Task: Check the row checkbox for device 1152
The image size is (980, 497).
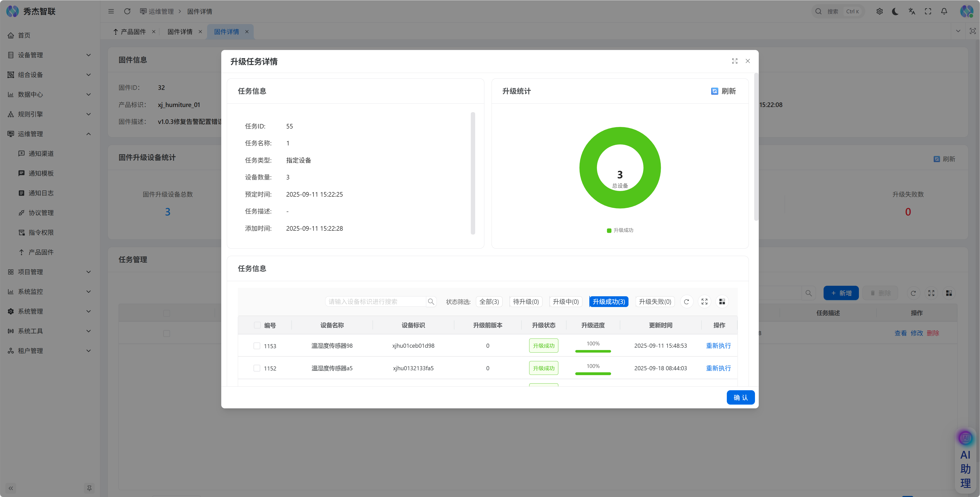Action: pos(257,368)
